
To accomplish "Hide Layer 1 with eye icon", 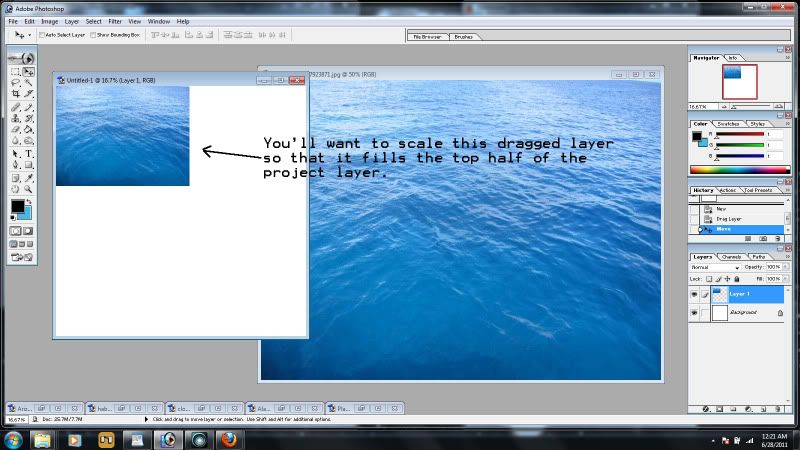I will click(694, 294).
